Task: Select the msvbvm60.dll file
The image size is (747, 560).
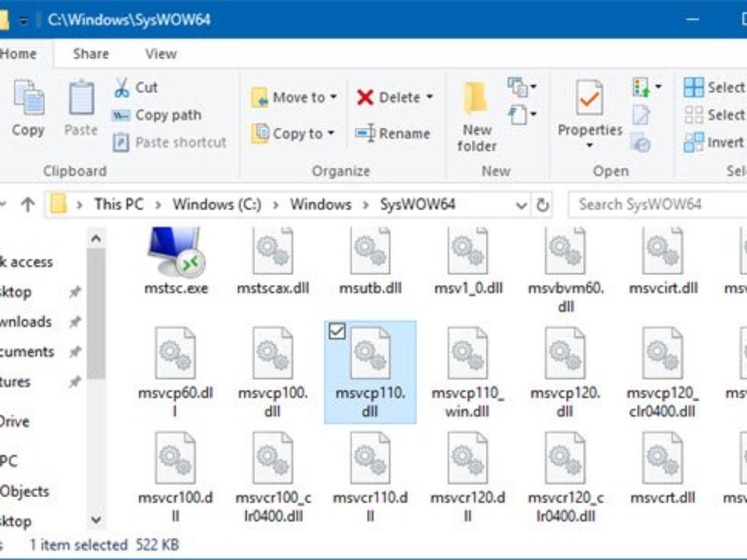Action: [x=566, y=271]
